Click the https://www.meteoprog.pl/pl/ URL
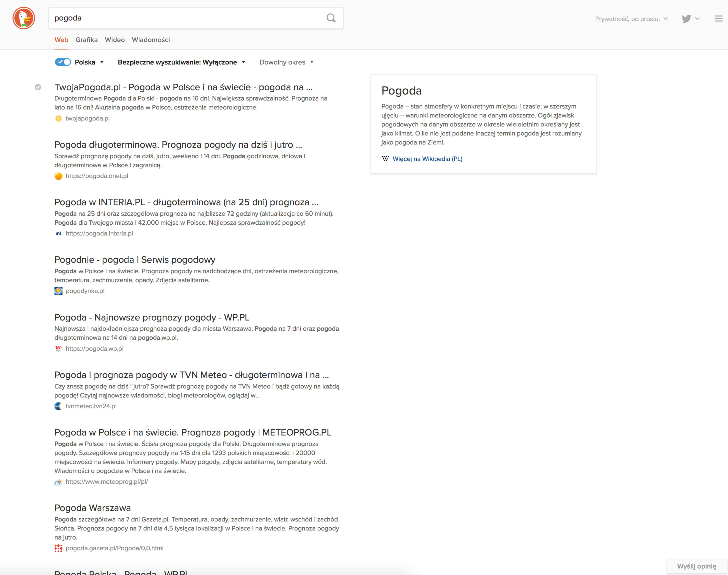The width and height of the screenshot is (728, 575). pyautogui.click(x=107, y=482)
